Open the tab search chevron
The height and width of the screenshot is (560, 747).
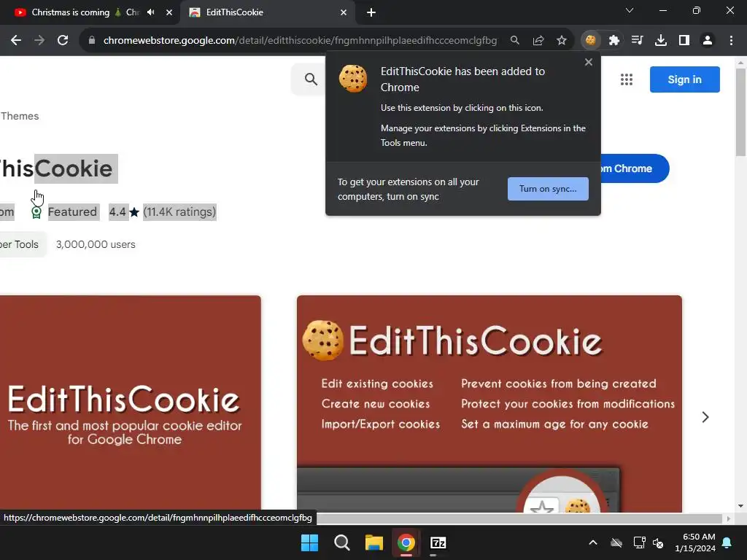click(x=630, y=10)
